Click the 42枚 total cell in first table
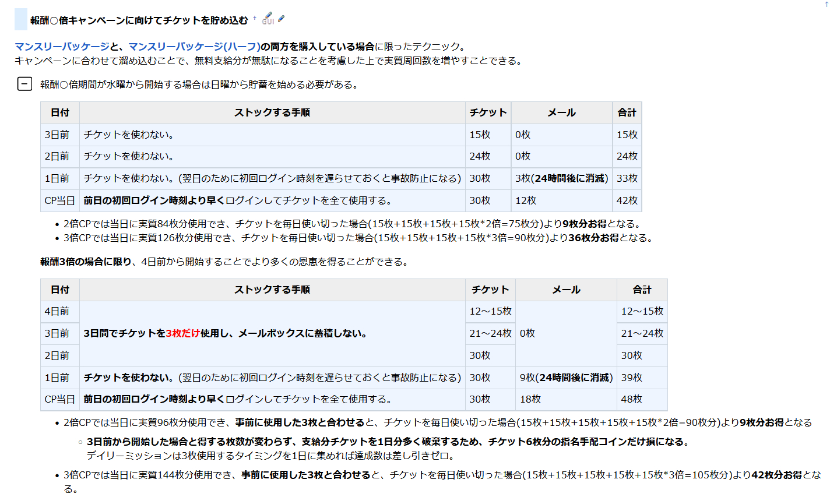The image size is (830, 504). point(627,200)
